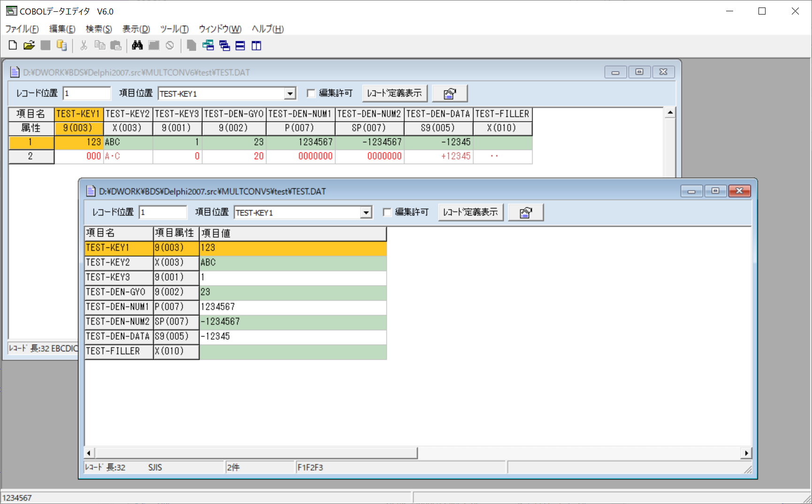
Task: Click the Open file folder icon
Action: coord(29,45)
